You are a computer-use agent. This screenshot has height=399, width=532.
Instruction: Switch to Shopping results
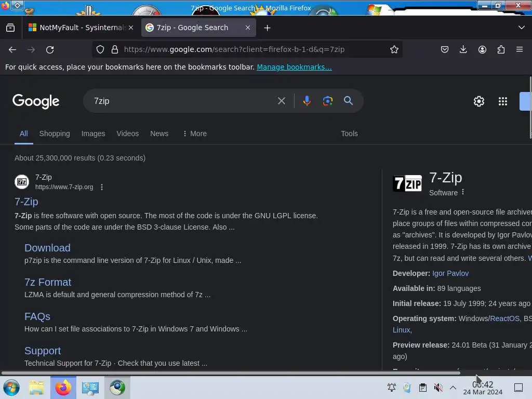tap(55, 134)
